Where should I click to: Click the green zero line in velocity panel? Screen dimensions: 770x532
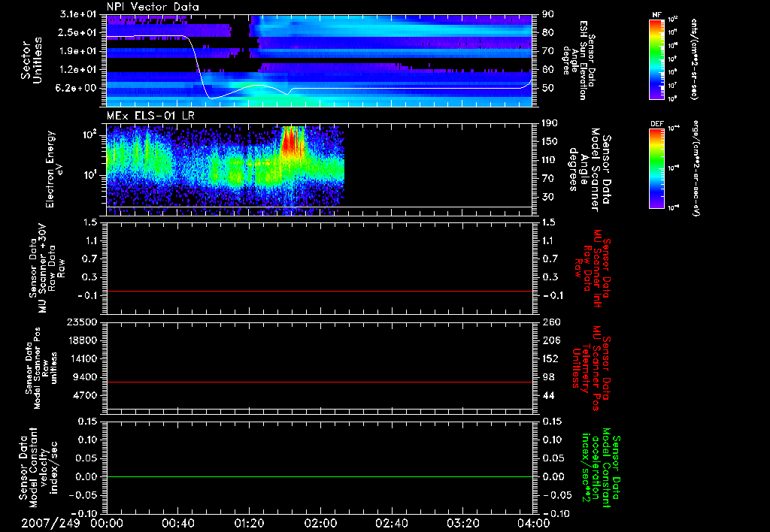click(x=320, y=476)
